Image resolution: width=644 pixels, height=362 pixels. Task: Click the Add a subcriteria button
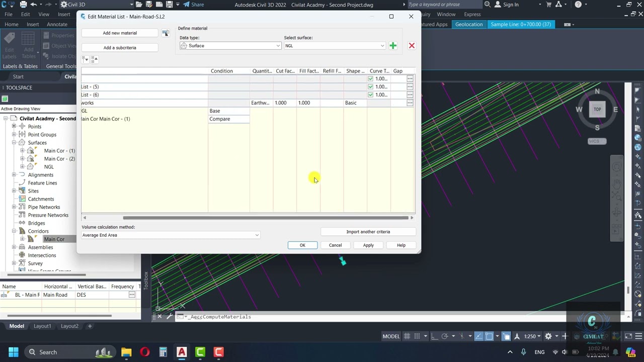pos(120,48)
